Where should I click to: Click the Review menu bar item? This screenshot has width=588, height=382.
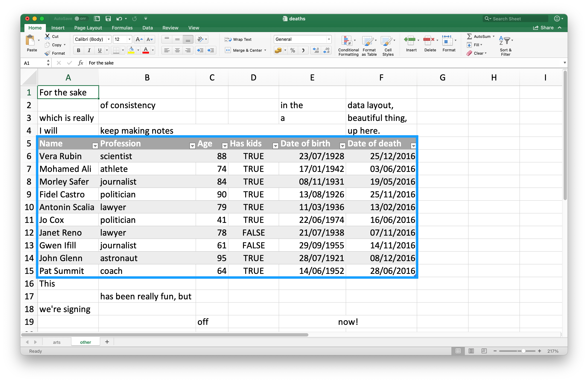[170, 27]
